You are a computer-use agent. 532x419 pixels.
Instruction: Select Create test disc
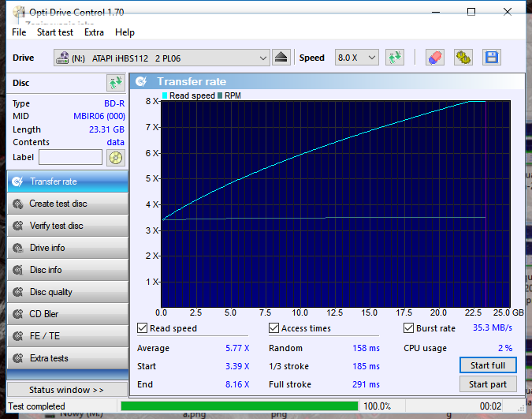68,204
